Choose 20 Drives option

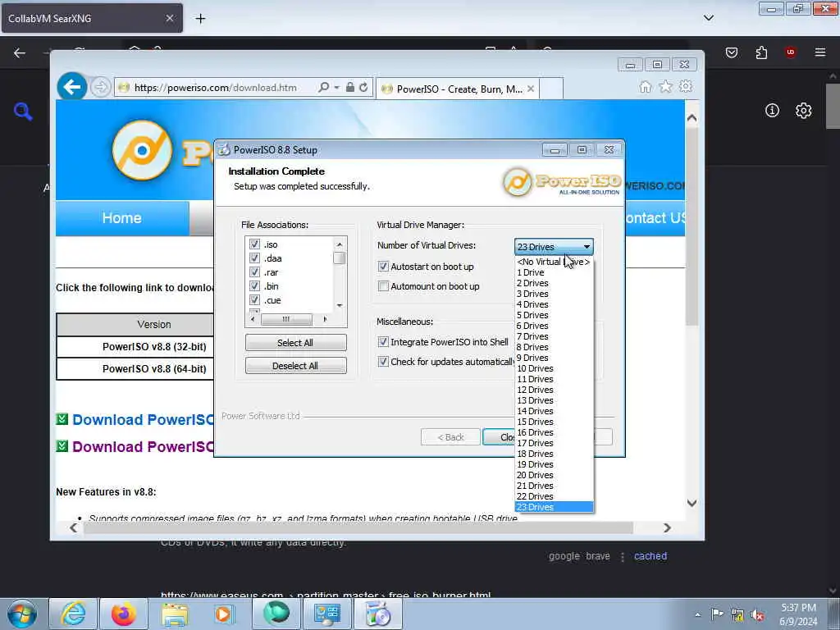(x=554, y=475)
